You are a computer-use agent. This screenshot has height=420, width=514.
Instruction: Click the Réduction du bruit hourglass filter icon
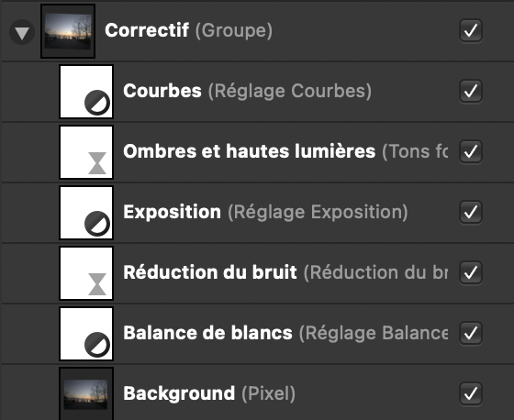tap(97, 284)
